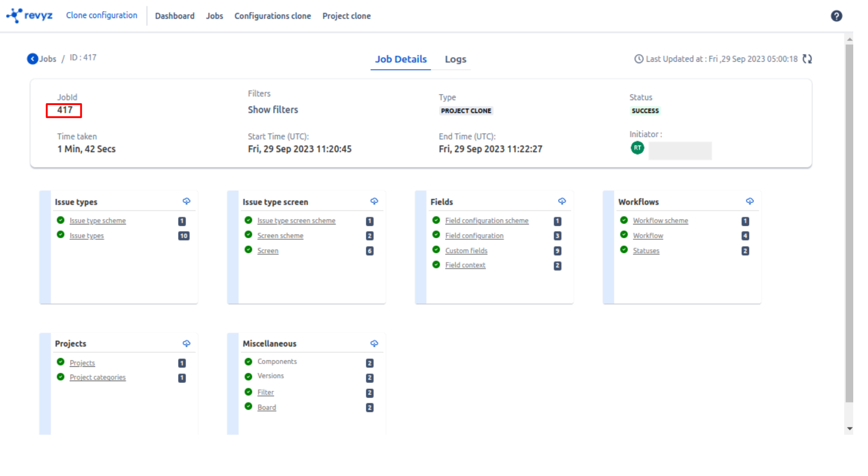Viewport: 868px width, 476px height.
Task: Select the Job Details tab
Action: pos(400,59)
